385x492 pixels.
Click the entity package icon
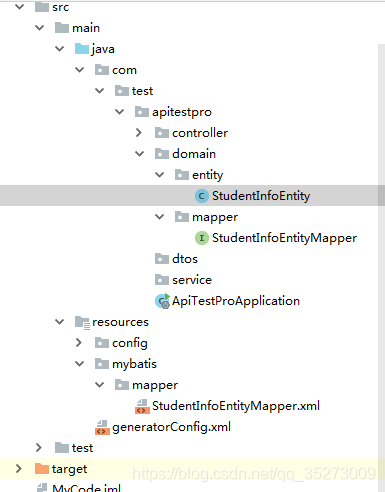click(x=182, y=175)
